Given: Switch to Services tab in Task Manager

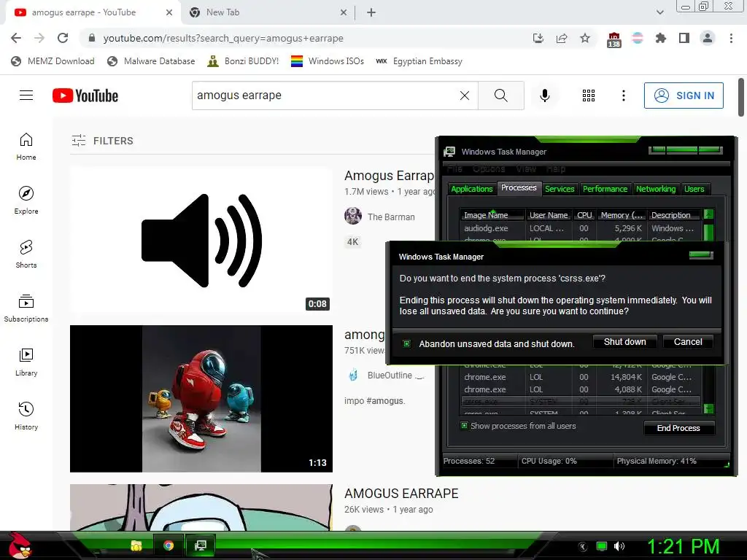Looking at the screenshot, I should (560, 189).
